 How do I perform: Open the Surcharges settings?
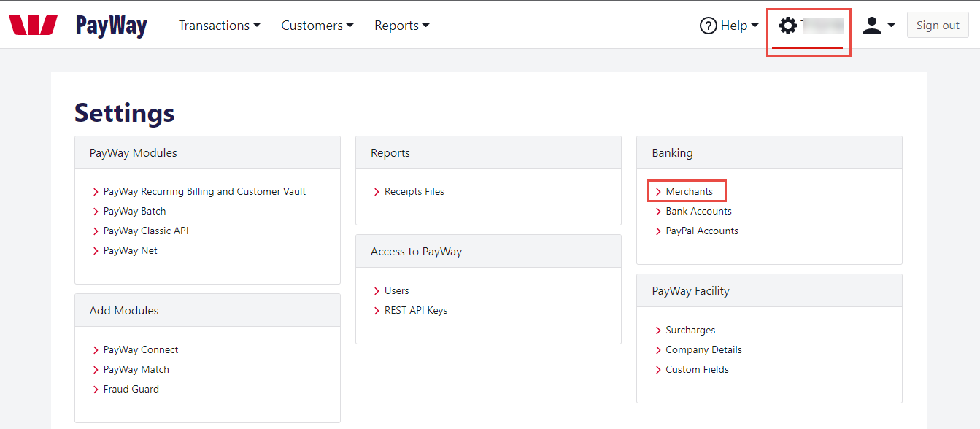(690, 331)
